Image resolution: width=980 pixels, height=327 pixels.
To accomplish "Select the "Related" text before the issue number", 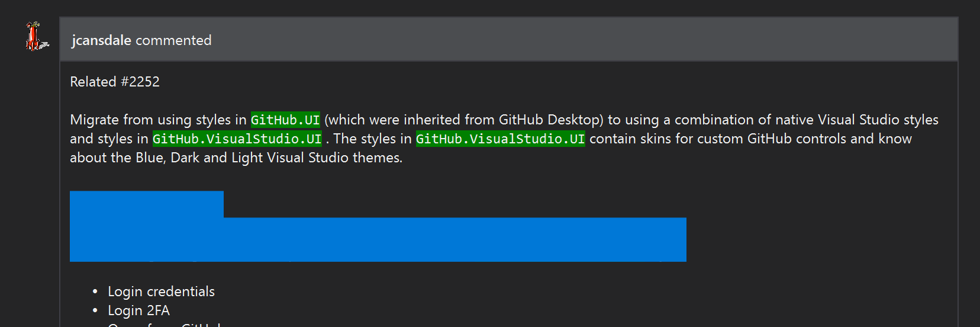I will click(x=93, y=82).
